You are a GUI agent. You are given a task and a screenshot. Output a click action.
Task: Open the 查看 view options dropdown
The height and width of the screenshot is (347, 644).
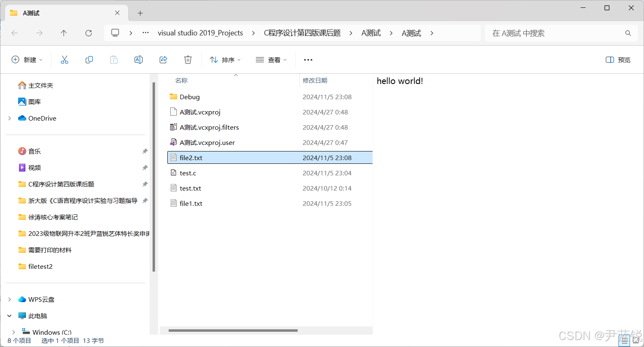tap(271, 59)
